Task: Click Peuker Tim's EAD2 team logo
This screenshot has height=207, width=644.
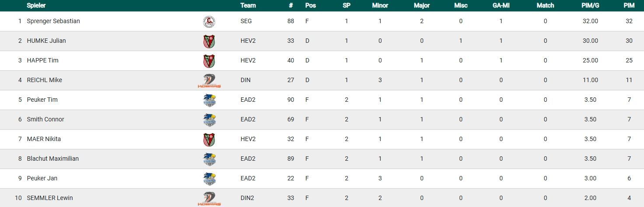Action: 209,100
